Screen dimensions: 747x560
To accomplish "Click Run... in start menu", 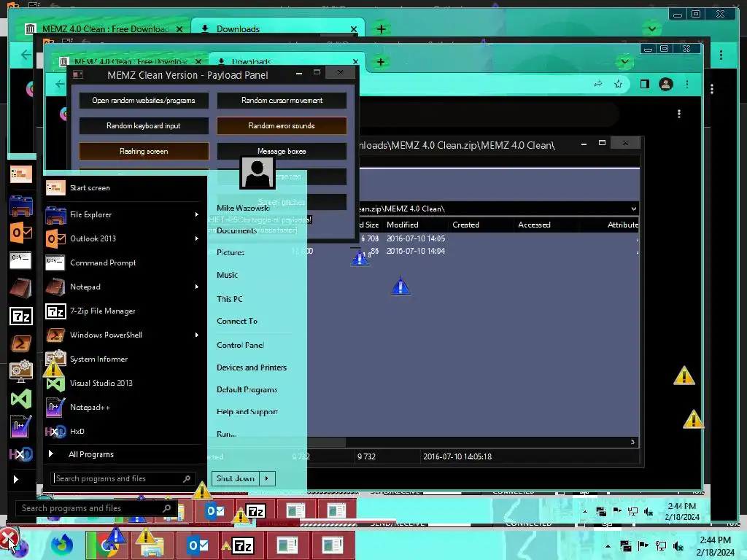I will coord(226,434).
